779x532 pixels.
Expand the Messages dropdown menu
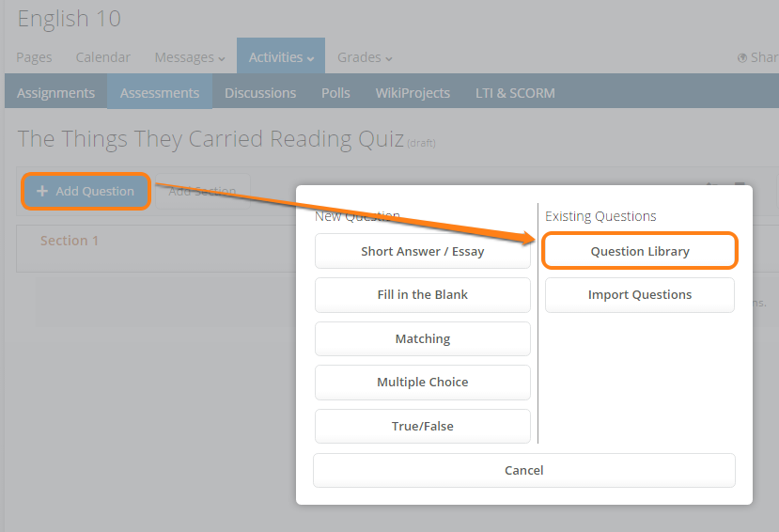(x=190, y=57)
